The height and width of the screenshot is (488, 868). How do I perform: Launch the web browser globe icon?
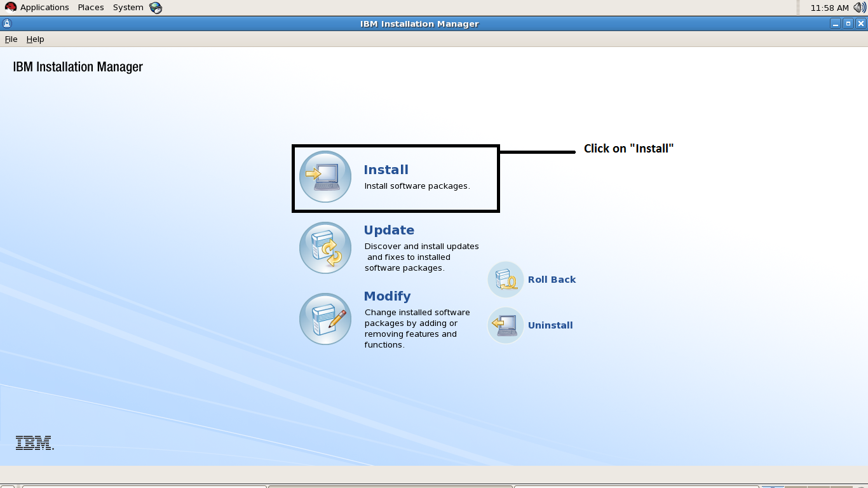(156, 8)
